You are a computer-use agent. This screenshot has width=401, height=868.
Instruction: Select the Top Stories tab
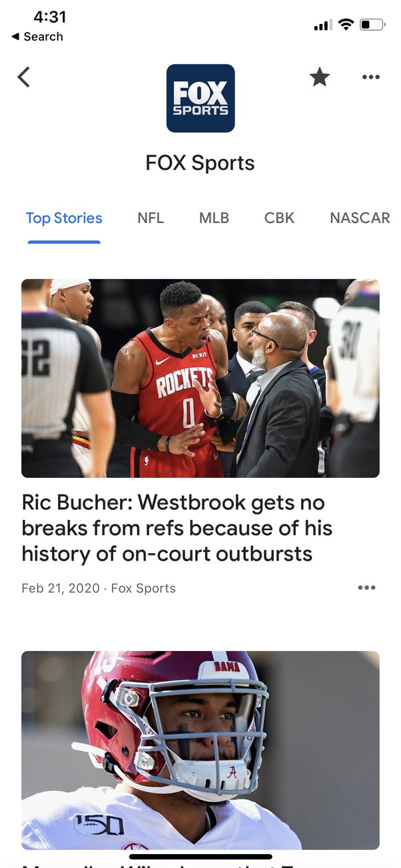pos(64,218)
